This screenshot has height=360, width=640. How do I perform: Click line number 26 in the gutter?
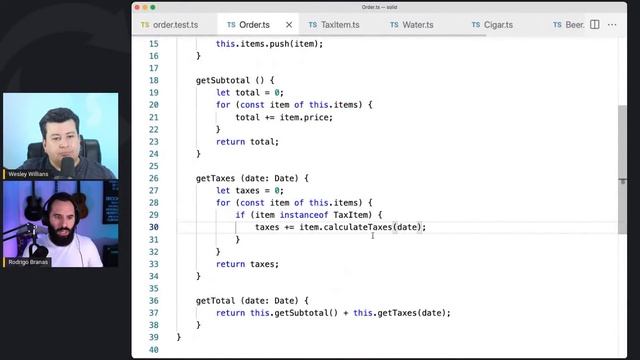[153, 178]
